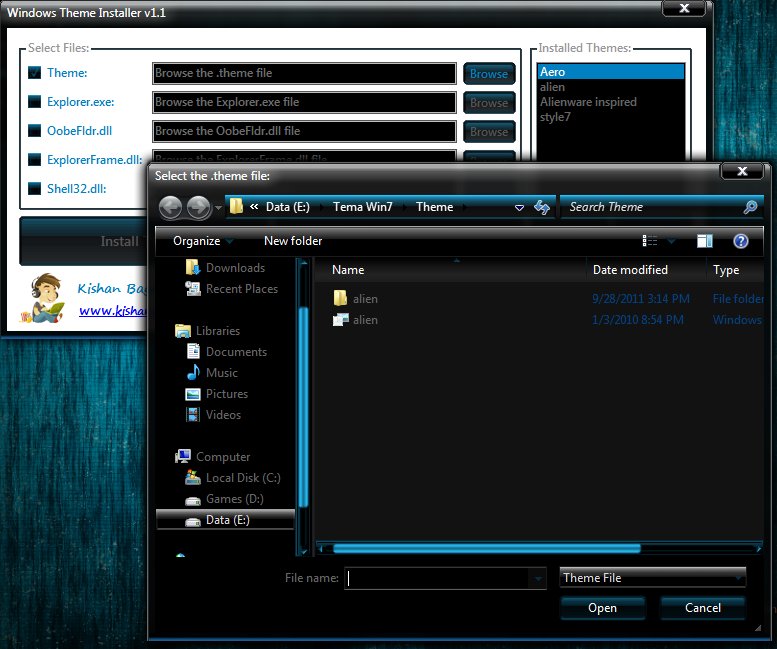
Task: Click the Computer monitor icon
Action: tap(183, 456)
